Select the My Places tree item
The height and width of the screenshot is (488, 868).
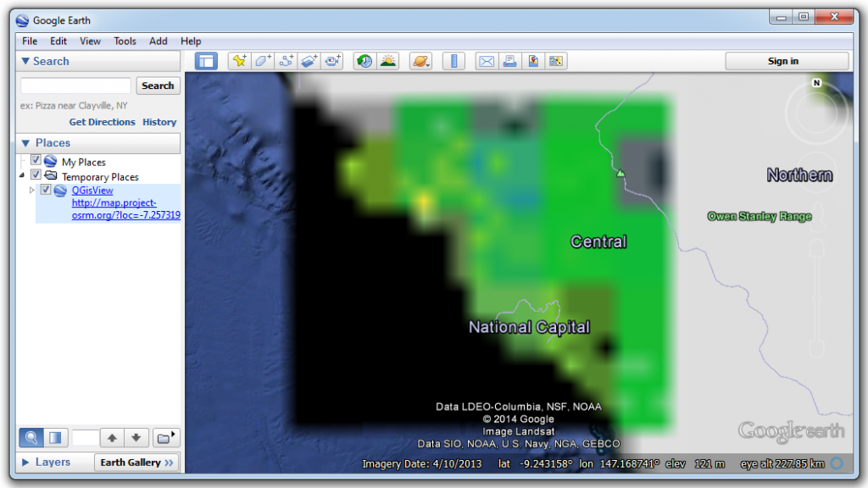tap(84, 162)
